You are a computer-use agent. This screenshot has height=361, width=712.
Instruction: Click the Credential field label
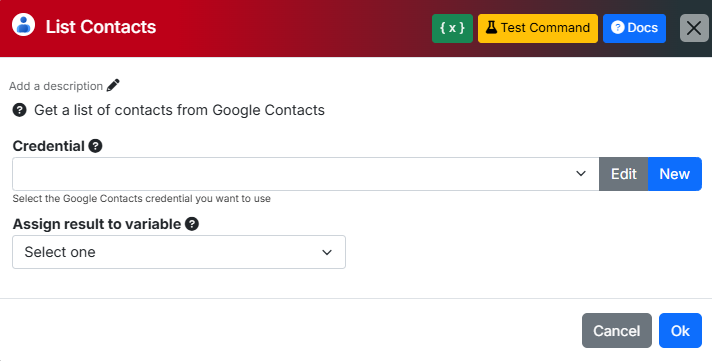49,146
